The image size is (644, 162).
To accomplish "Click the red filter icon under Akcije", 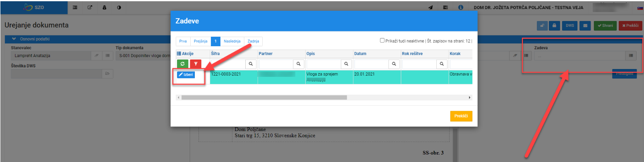I will tap(196, 64).
